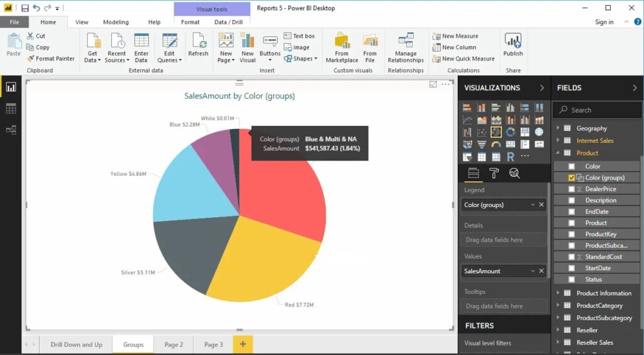
Task: Select the Funnel visualization icon
Action: click(x=482, y=144)
